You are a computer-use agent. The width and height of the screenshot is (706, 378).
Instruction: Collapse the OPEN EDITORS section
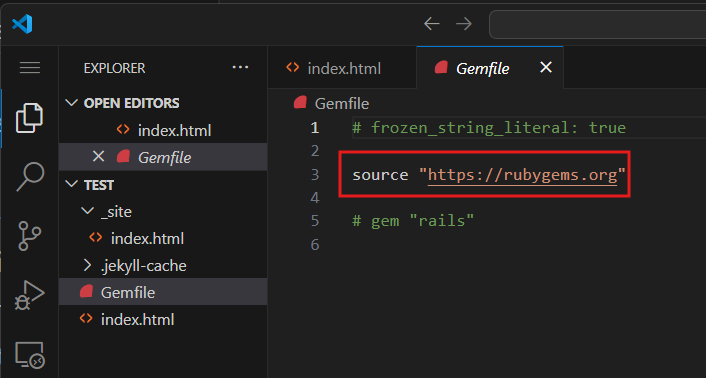pyautogui.click(x=163, y=103)
